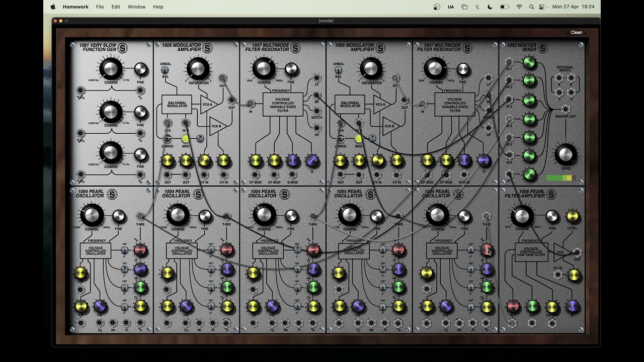This screenshot has height=362, width=644.
Task: Flip the sawtooth phase switch on the rightmost Pearl Oscillator
Action: [x=470, y=288]
